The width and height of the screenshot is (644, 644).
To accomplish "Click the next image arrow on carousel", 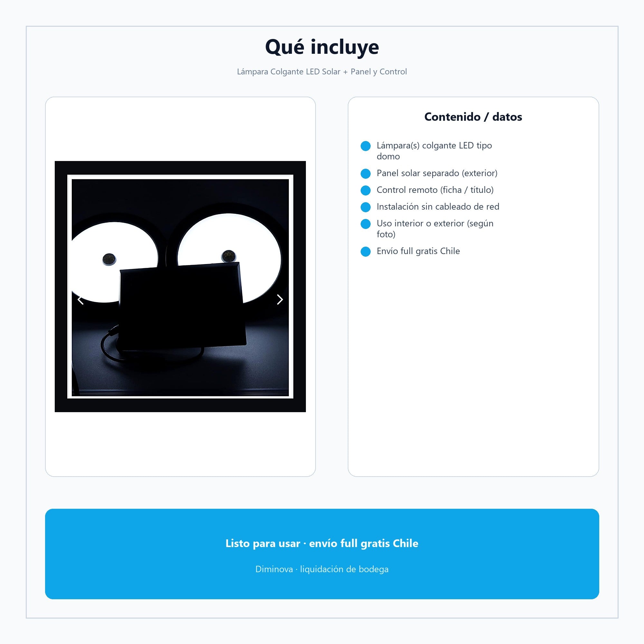I will (280, 300).
